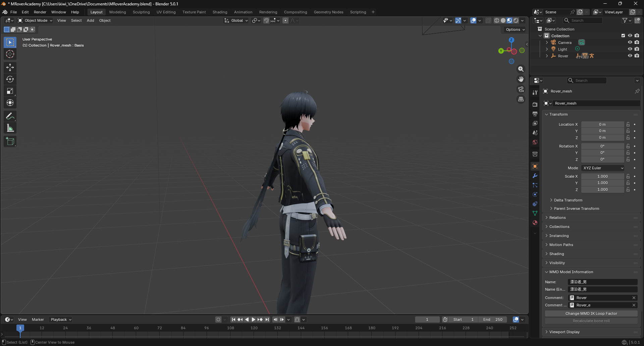Click the outliner Search field

click(583, 20)
